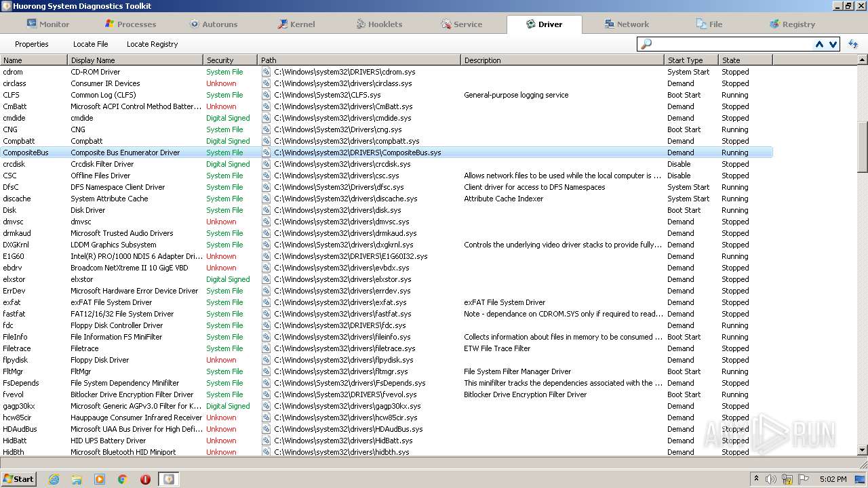This screenshot has height=488, width=868.
Task: Open the Opera taskbar icon
Action: (145, 479)
